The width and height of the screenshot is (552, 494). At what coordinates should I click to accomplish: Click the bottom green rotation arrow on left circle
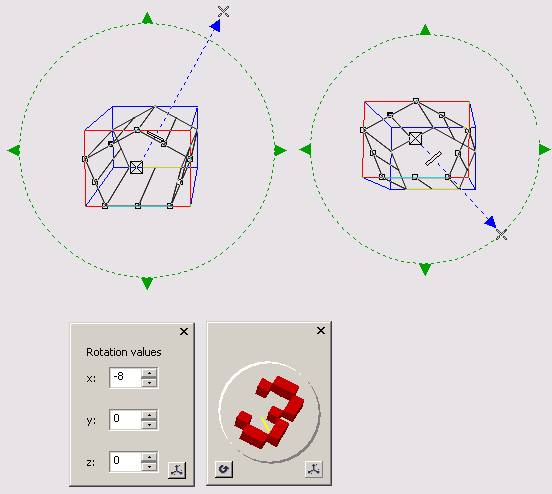[x=147, y=283]
